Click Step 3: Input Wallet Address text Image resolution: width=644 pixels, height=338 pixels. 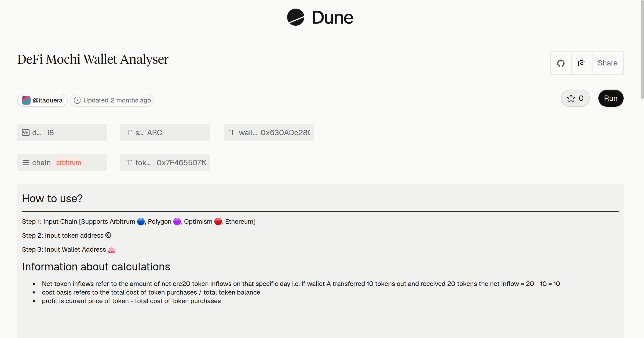tap(64, 249)
